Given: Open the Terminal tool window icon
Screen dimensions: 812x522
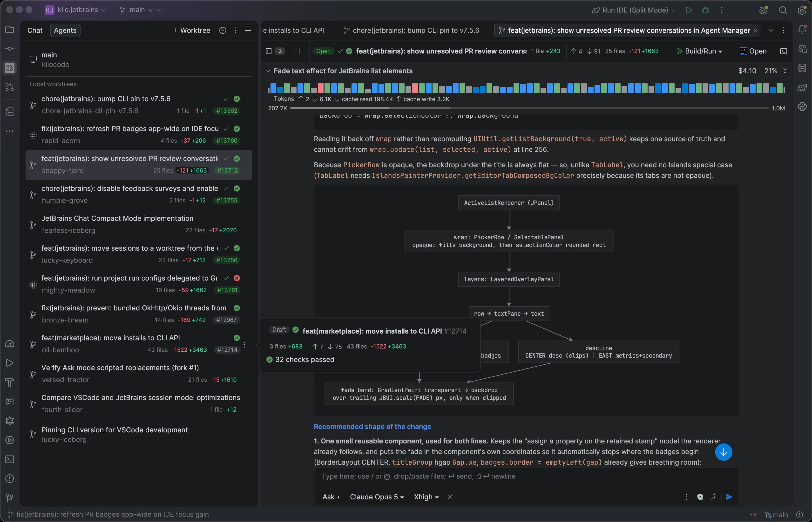Looking at the screenshot, I should pyautogui.click(x=9, y=459).
